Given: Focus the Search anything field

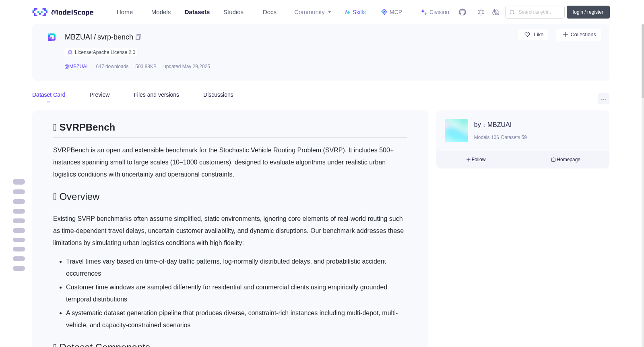Looking at the screenshot, I should (x=535, y=12).
